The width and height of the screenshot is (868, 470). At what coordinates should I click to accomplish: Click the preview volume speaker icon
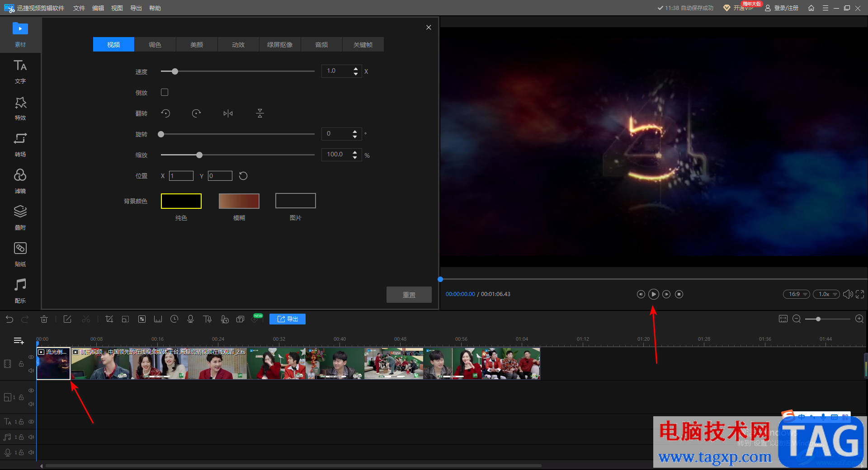[848, 294]
